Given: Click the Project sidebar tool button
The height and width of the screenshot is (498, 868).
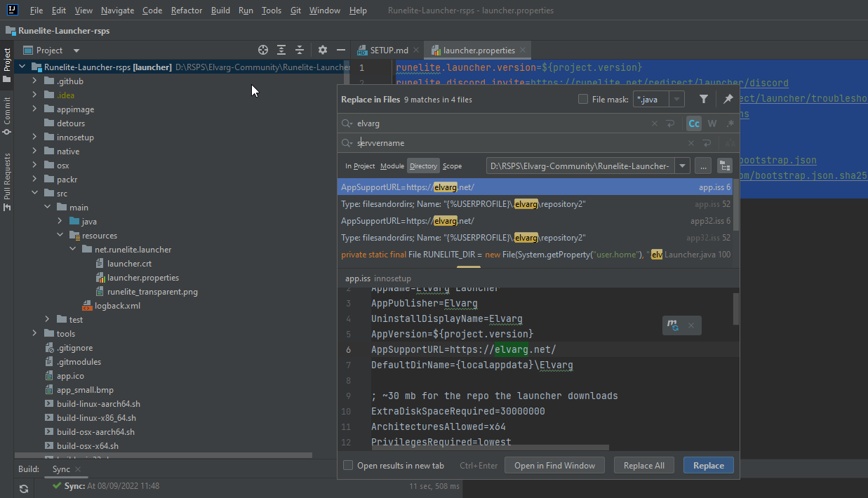Looking at the screenshot, I should [7, 65].
